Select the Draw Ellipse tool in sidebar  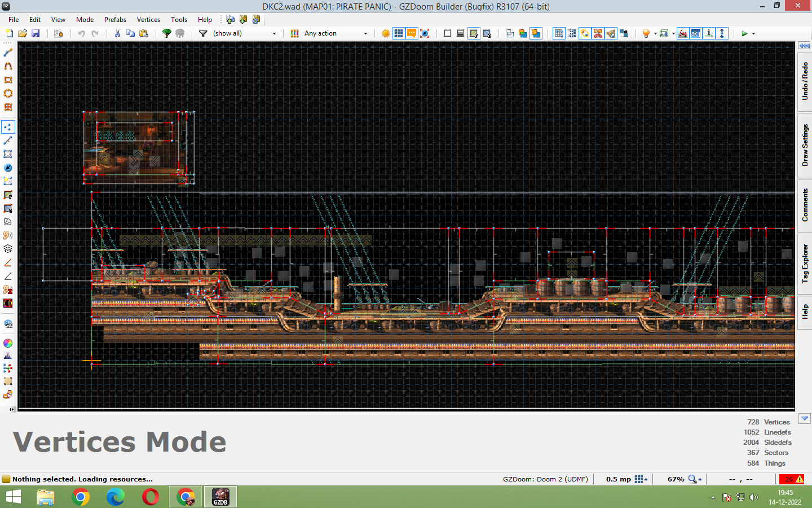(x=8, y=93)
